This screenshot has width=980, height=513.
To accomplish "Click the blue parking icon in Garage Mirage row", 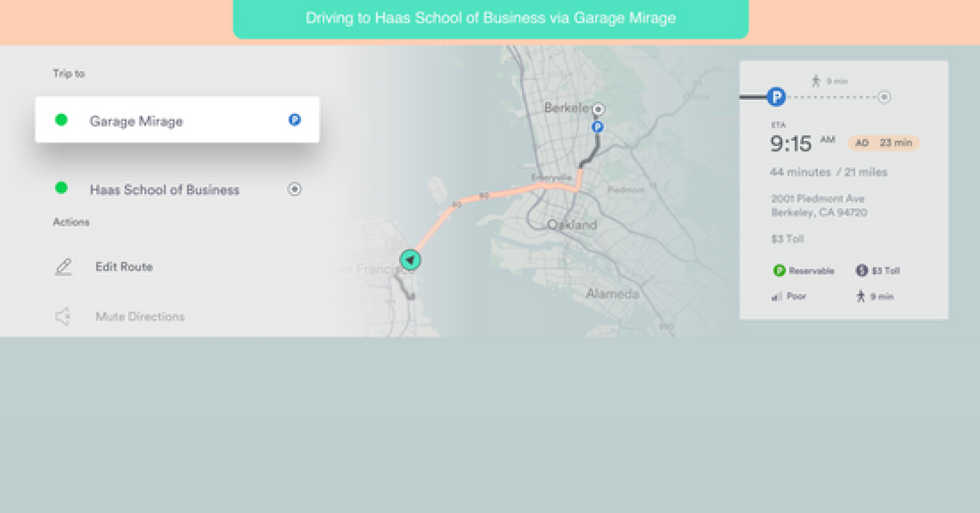I will coord(294,120).
